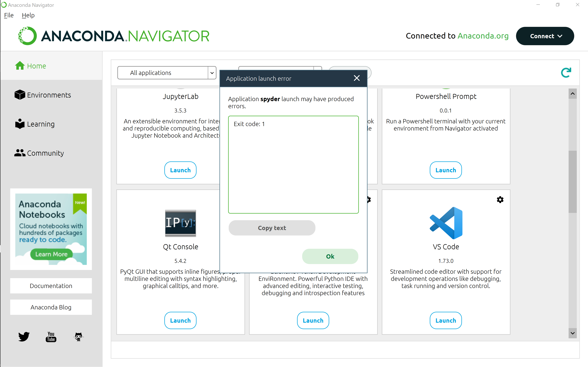Image resolution: width=588 pixels, height=367 pixels.
Task: Click the GitHub octocat icon
Action: pyautogui.click(x=78, y=337)
